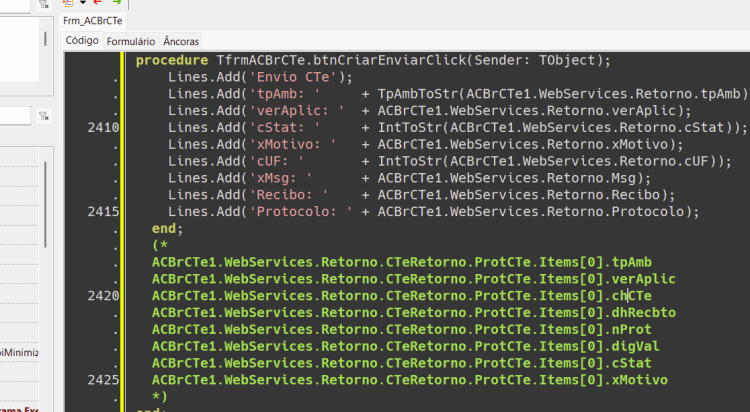The width and height of the screenshot is (750, 412).
Task: Click 'Retorno.Protocolo' at the line end
Action: point(616,212)
